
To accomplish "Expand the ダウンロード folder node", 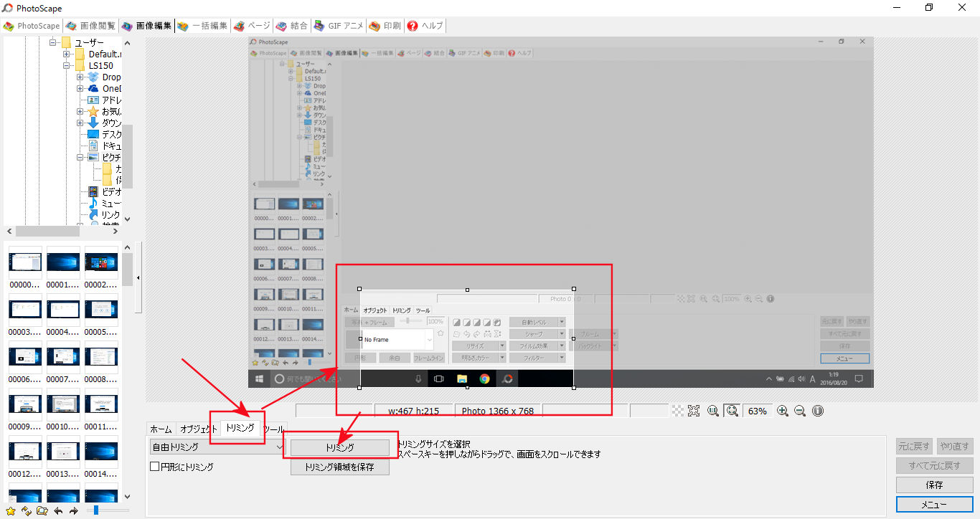I will tap(80, 123).
